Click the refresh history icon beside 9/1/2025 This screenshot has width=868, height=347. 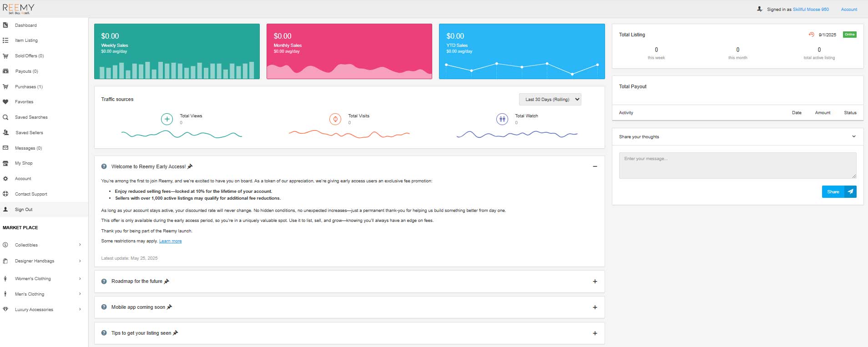(811, 35)
